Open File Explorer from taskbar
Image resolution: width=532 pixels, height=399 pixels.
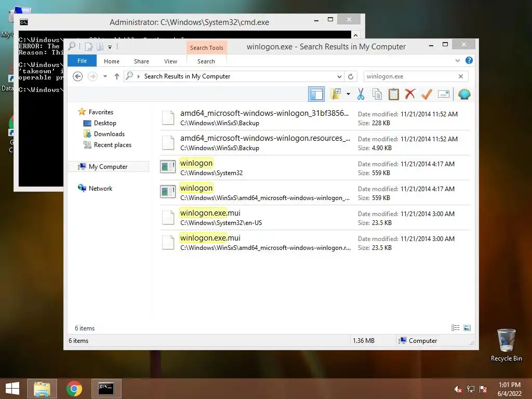[x=42, y=389]
